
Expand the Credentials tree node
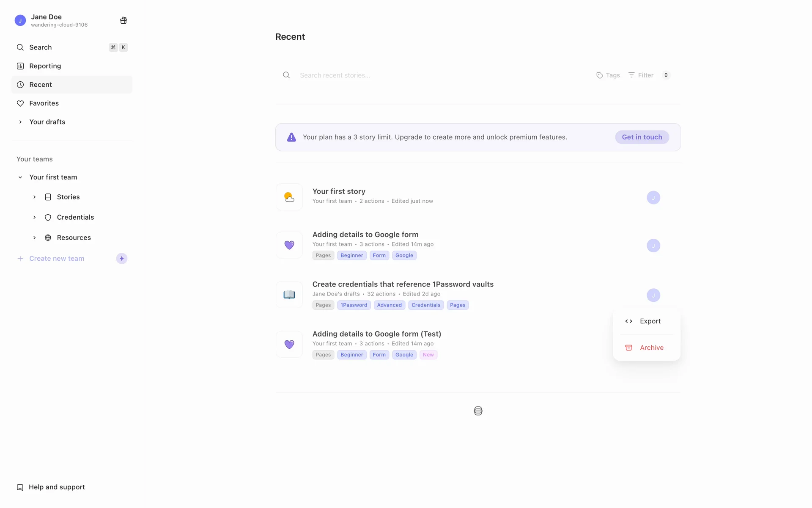(35, 217)
